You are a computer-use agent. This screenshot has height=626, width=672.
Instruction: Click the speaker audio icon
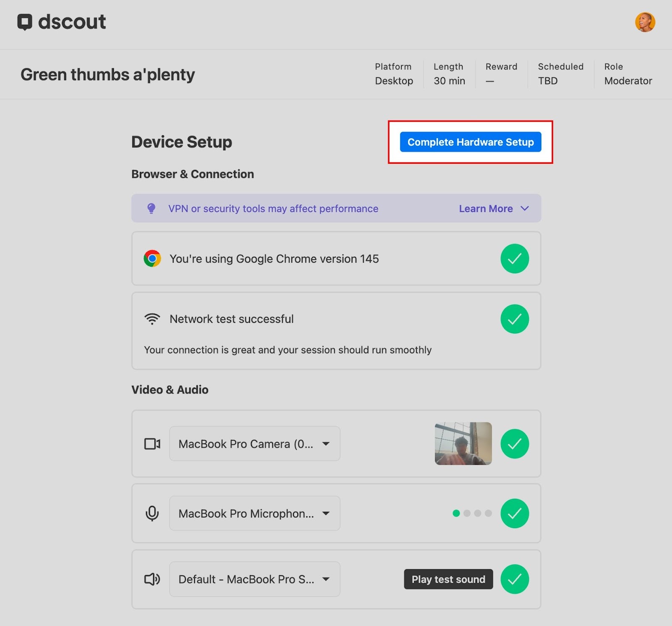pyautogui.click(x=152, y=579)
